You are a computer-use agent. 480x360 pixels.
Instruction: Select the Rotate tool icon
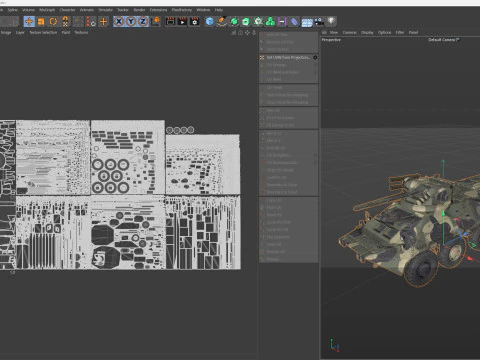(53, 22)
